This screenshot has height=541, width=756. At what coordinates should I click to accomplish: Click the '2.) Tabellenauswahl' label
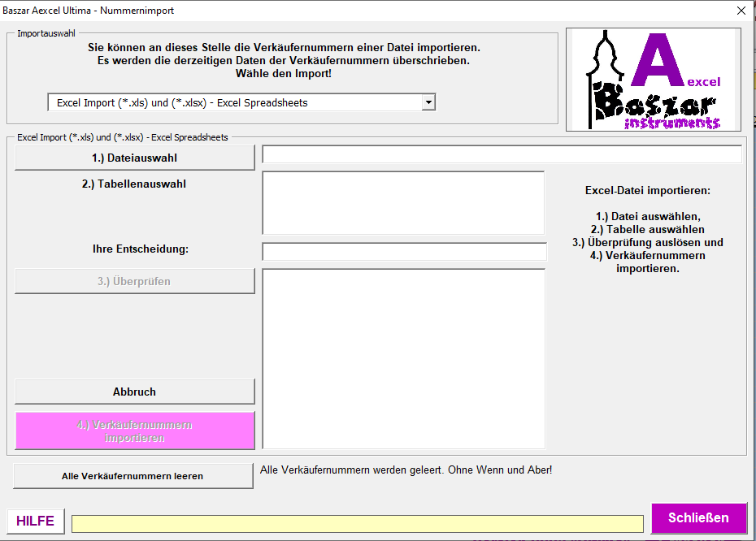pos(134,184)
